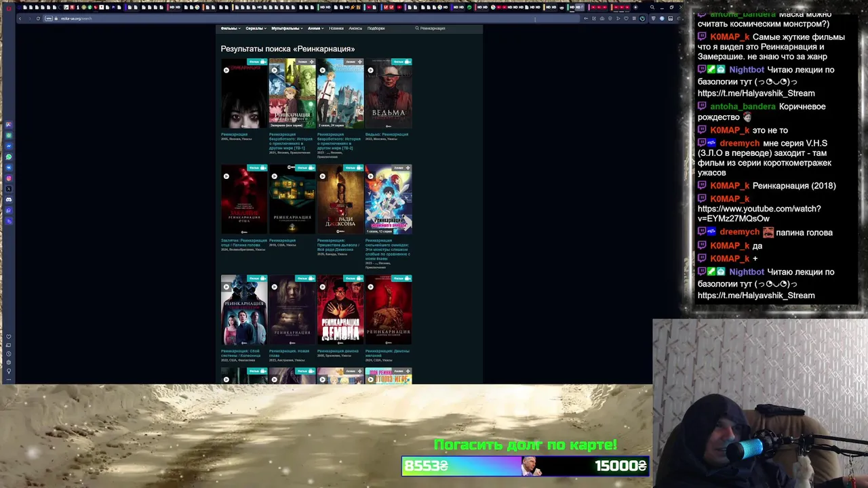Open Реинкарнация: Пришествие дьявола title link
868x488 pixels.
[339, 245]
